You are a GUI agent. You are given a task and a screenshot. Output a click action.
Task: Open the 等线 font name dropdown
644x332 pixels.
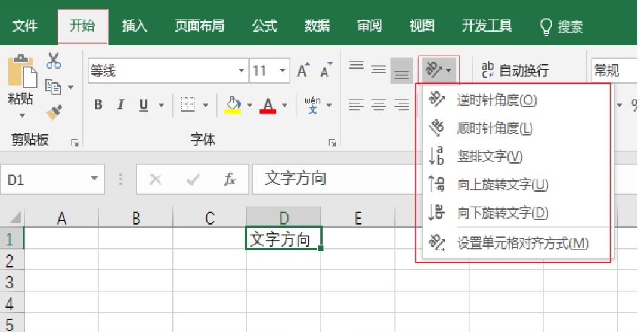pos(241,71)
